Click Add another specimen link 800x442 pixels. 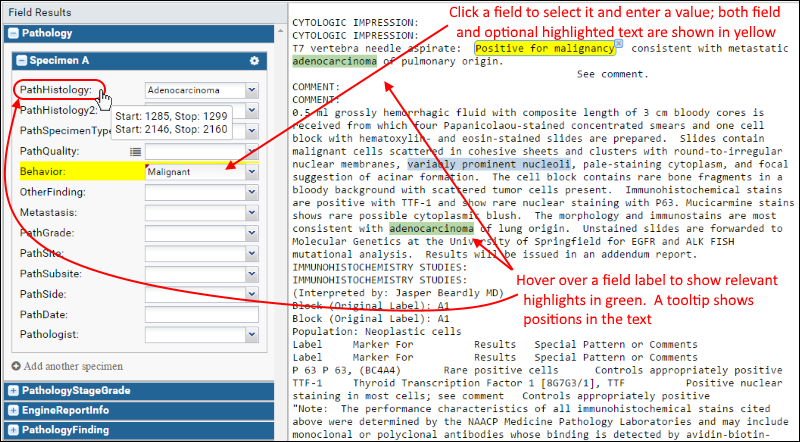(x=73, y=366)
